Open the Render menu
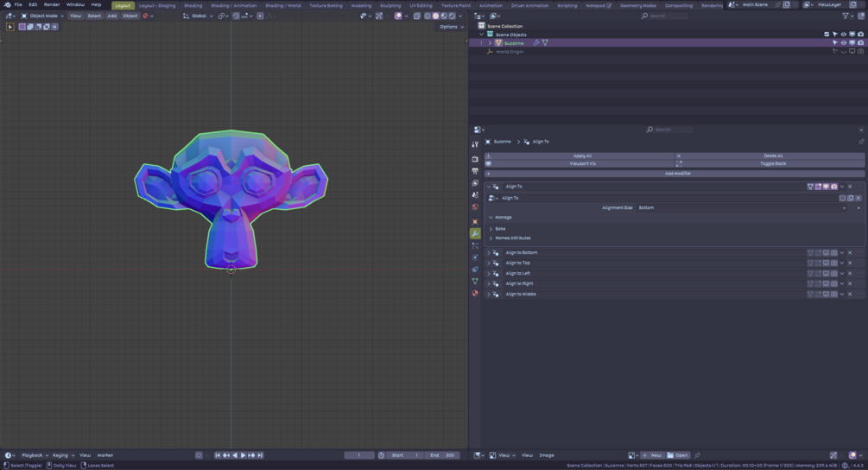This screenshot has width=868, height=470. pyautogui.click(x=52, y=4)
